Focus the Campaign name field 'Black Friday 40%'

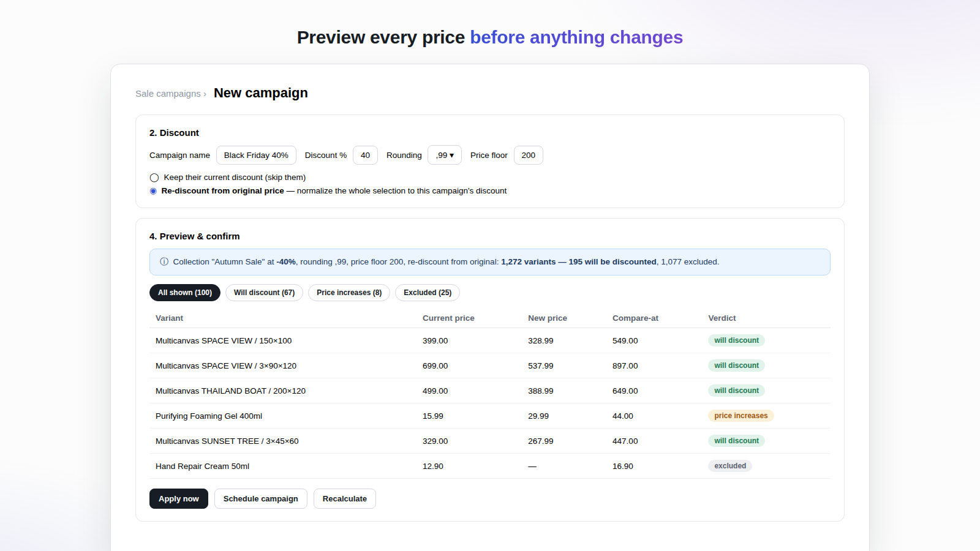(x=256, y=156)
